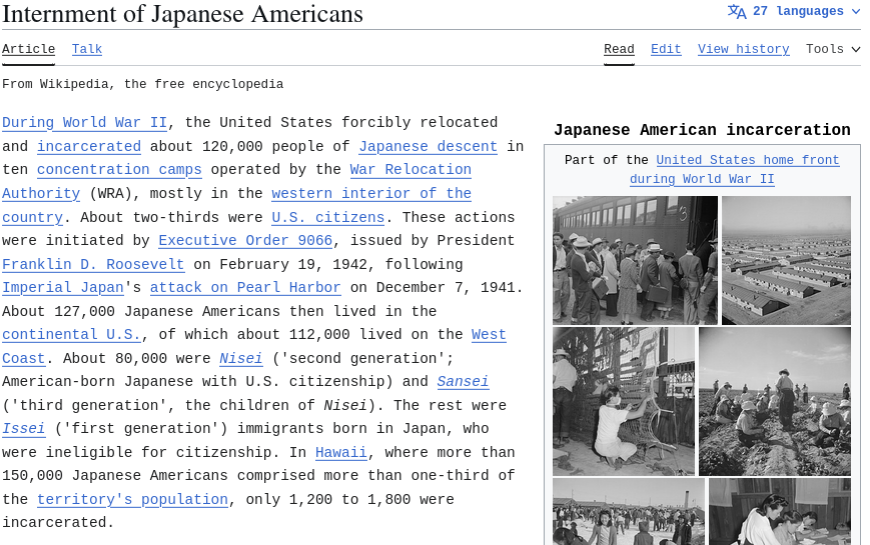Open the continental U.S. link

click(x=71, y=335)
